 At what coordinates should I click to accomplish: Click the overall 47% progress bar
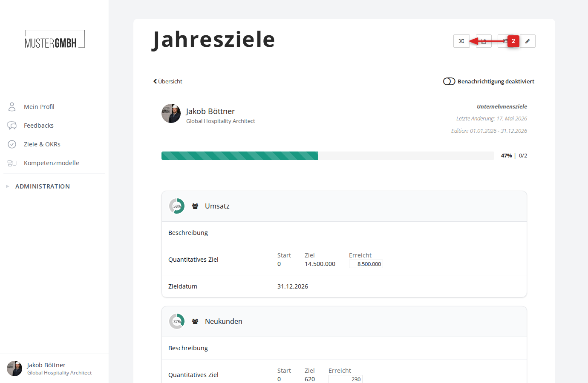pyautogui.click(x=328, y=156)
